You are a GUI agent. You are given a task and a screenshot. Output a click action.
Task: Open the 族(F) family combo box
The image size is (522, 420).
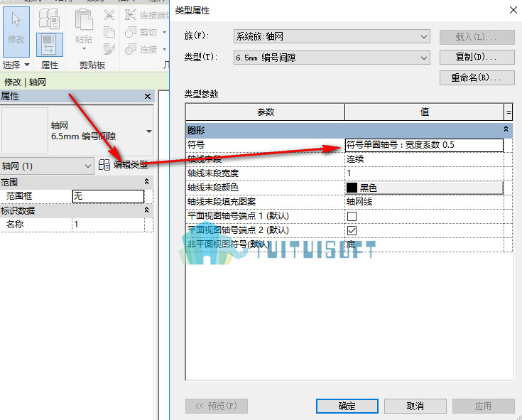pos(332,36)
